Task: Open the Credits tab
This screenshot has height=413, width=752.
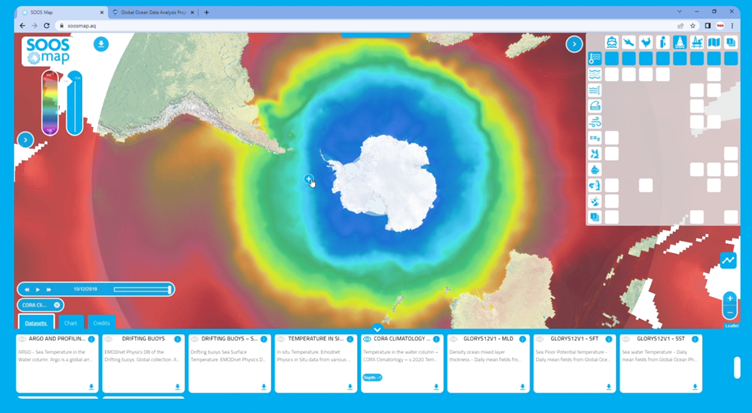Action: [101, 323]
